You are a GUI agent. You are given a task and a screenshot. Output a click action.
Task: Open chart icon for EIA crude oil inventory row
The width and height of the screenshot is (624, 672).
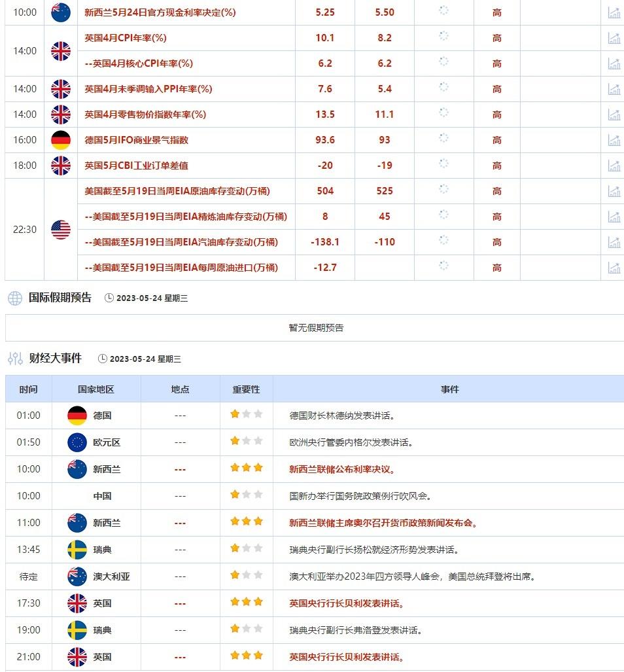[x=614, y=191]
